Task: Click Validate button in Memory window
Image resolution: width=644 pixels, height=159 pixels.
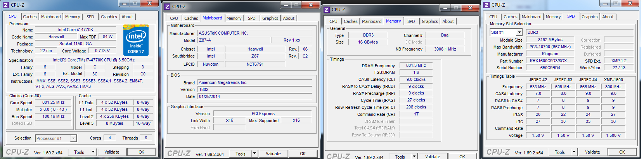Action: (x=433, y=156)
